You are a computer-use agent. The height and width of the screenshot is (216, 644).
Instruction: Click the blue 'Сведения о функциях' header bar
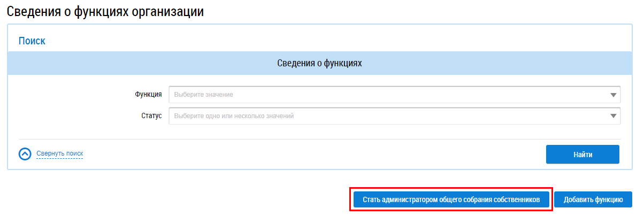(319, 63)
